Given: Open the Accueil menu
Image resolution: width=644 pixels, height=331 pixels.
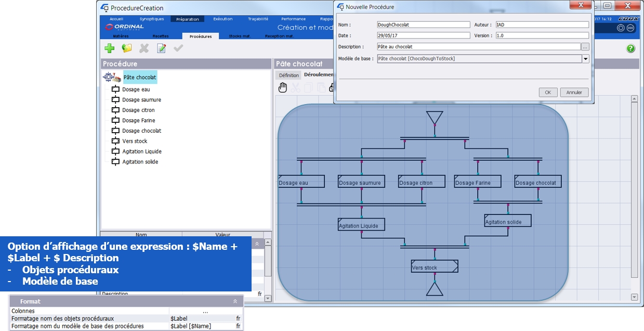Looking at the screenshot, I should (116, 19).
